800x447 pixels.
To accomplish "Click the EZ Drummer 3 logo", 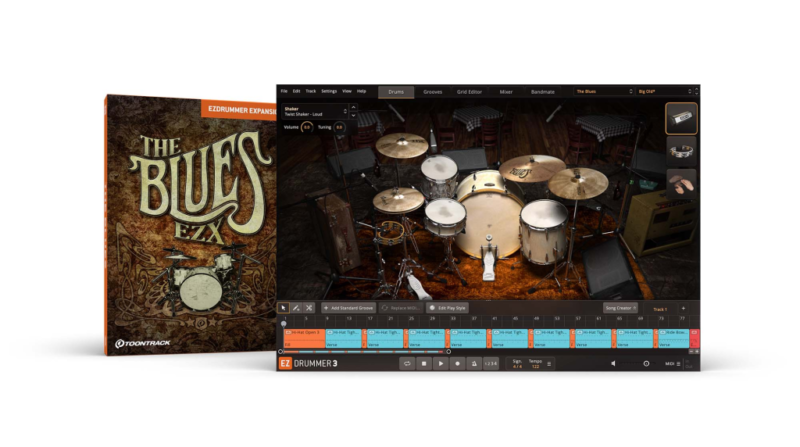I will coord(308,364).
